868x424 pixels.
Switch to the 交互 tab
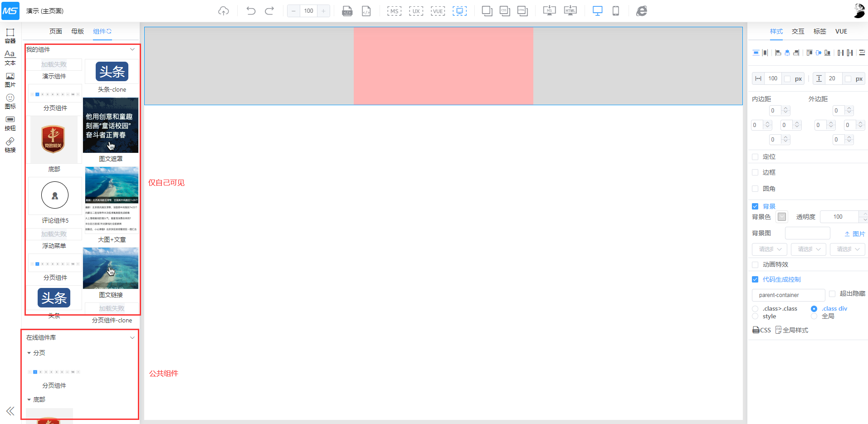(x=798, y=31)
